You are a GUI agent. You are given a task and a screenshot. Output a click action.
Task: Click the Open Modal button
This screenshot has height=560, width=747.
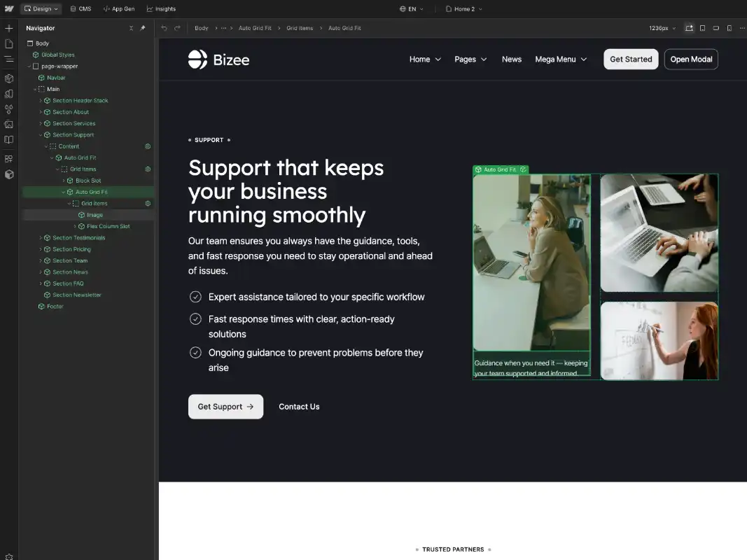pyautogui.click(x=691, y=59)
